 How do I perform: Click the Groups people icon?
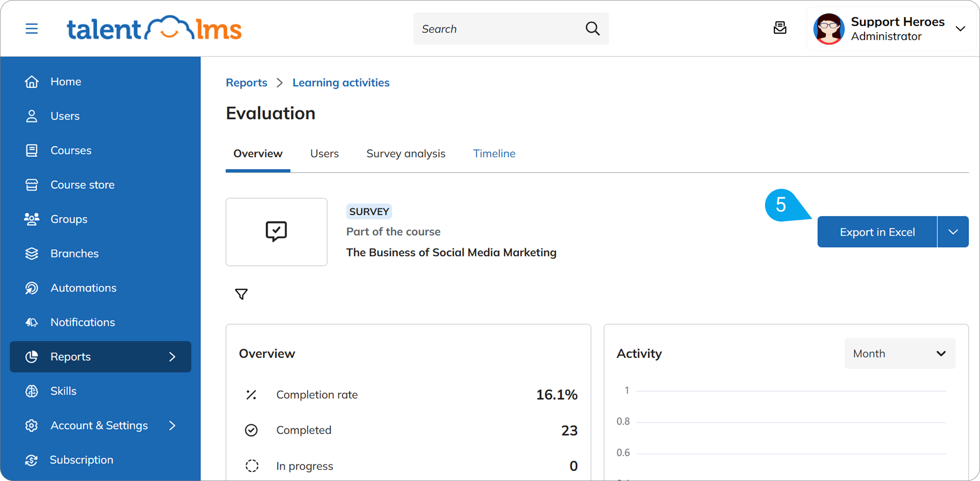pyautogui.click(x=32, y=219)
